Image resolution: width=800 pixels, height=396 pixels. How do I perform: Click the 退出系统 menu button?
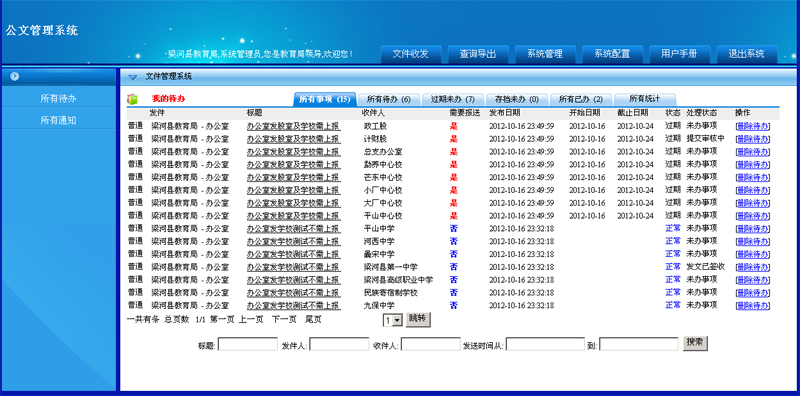(x=746, y=54)
